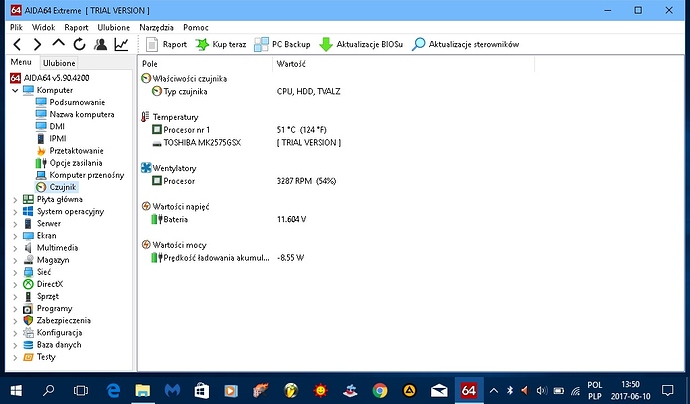Expand the Płyta główna node
The image size is (690, 404).
pyautogui.click(x=15, y=199)
